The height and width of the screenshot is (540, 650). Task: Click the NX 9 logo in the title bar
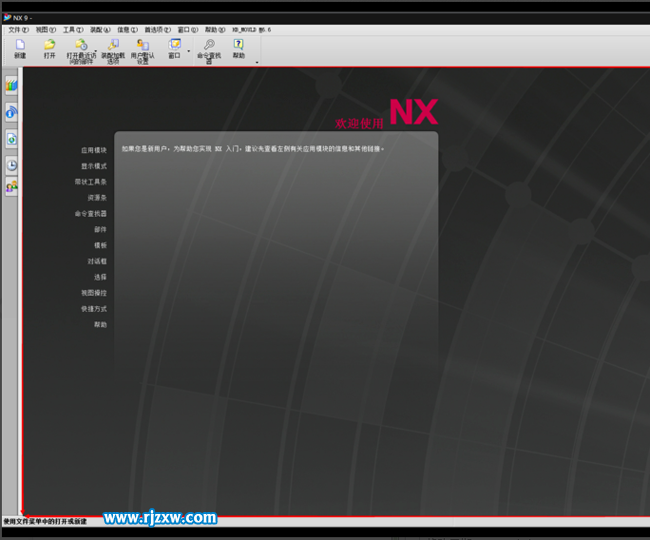[x=7, y=17]
